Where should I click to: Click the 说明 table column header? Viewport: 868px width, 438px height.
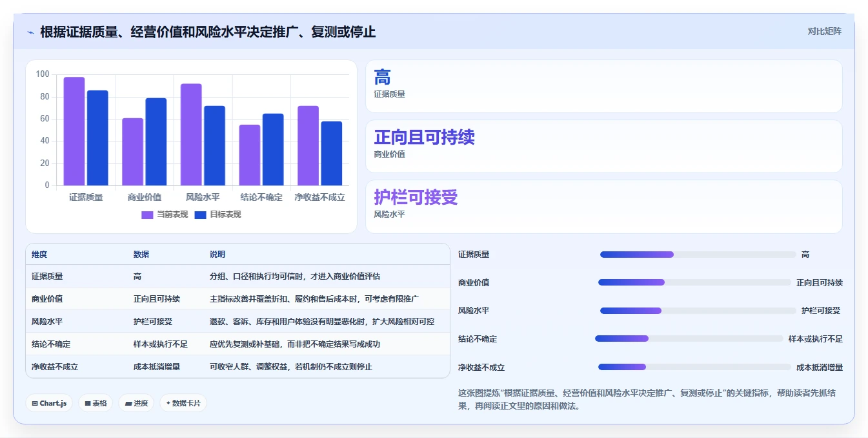(217, 255)
